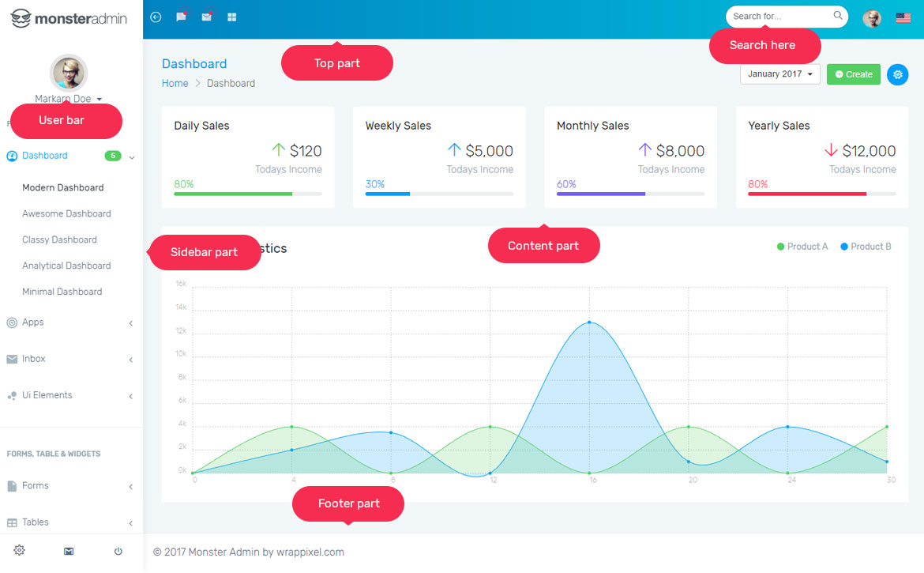This screenshot has height=573, width=924.
Task: Click the back arrow icon in top bar
Action: 156,17
